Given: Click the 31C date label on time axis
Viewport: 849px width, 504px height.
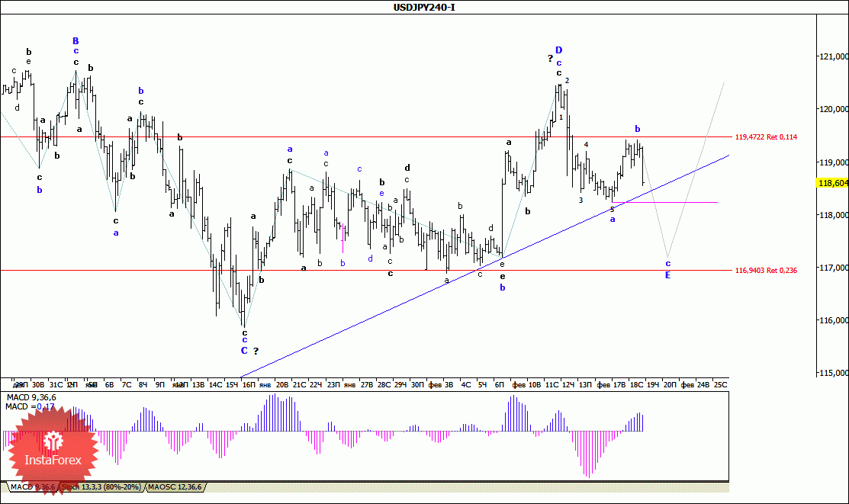Looking at the screenshot, I should pos(56,384).
